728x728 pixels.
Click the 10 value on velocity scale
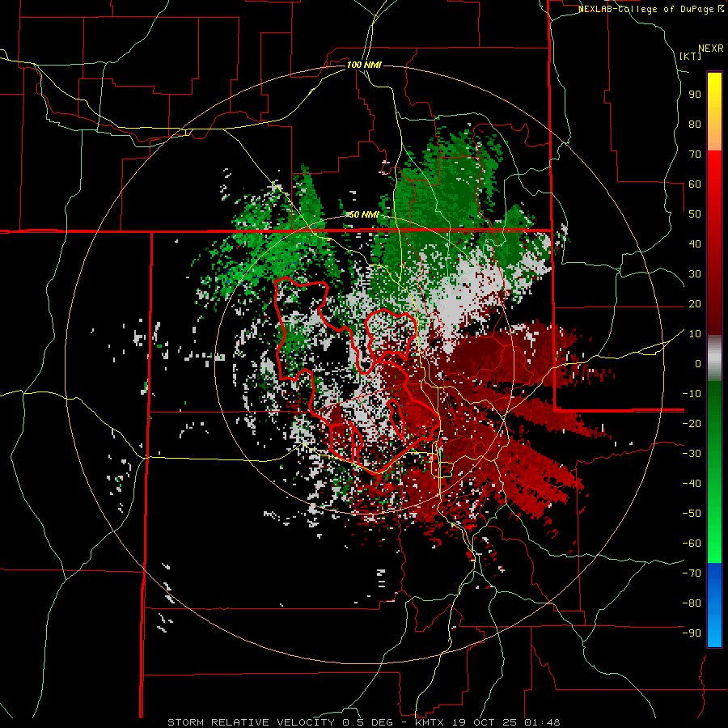pos(695,334)
